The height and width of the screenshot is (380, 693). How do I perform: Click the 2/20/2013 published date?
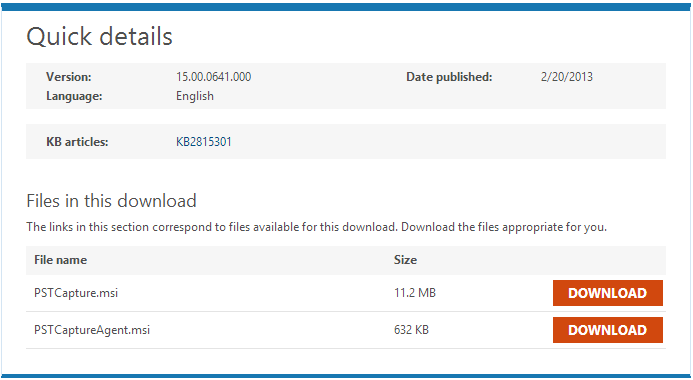click(567, 77)
